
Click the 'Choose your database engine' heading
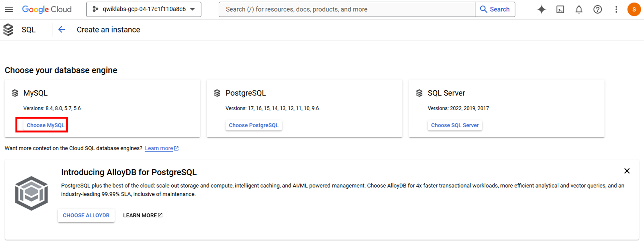pos(61,70)
